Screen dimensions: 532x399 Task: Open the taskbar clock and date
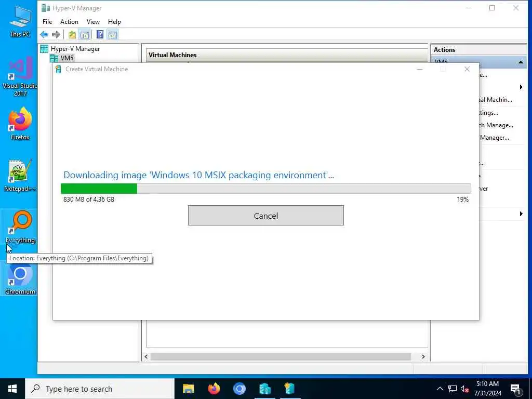(x=487, y=389)
